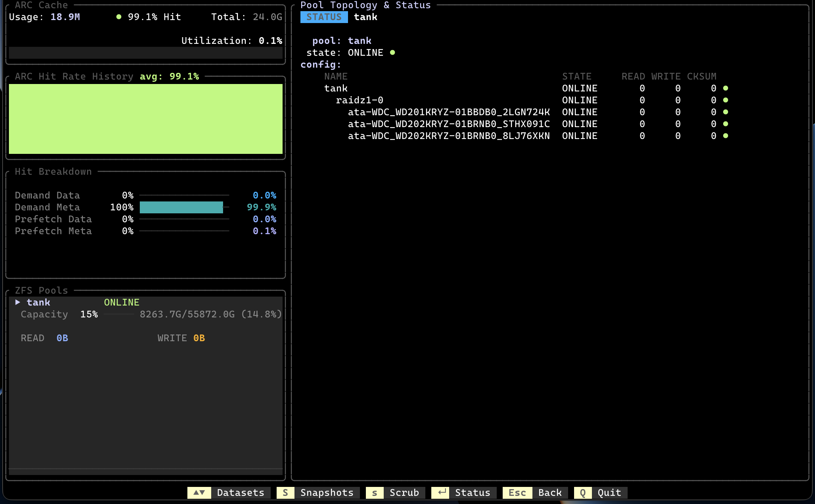
Task: Click the ARC Hit Rate History chart
Action: pyautogui.click(x=146, y=119)
